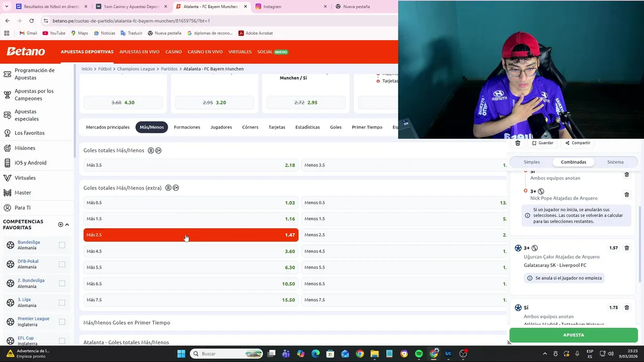Image resolution: width=644 pixels, height=362 pixels.
Task: Open the Programación de Apuestas sidebar icon
Action: (x=7, y=74)
